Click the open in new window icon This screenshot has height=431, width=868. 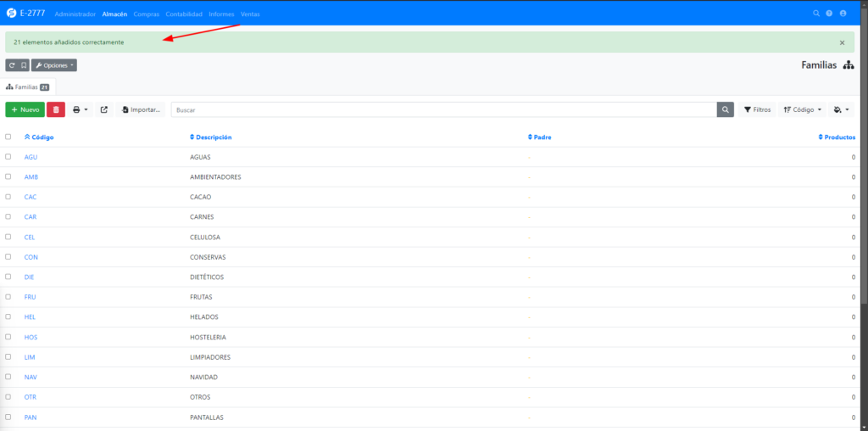point(104,109)
